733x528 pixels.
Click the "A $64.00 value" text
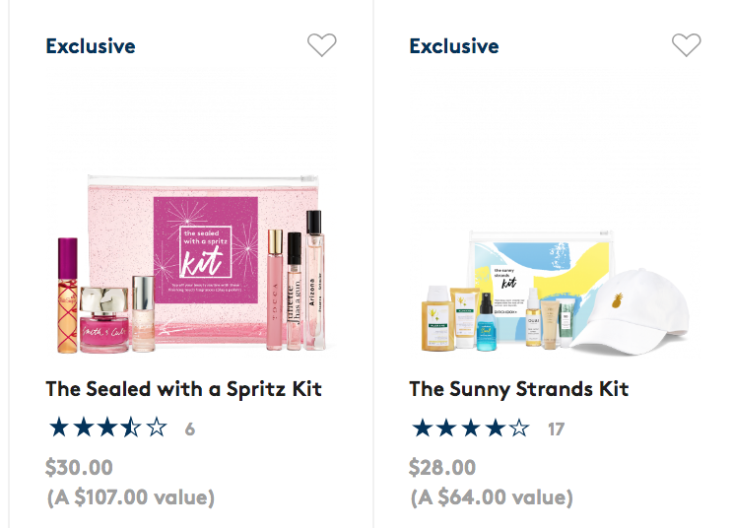click(491, 497)
